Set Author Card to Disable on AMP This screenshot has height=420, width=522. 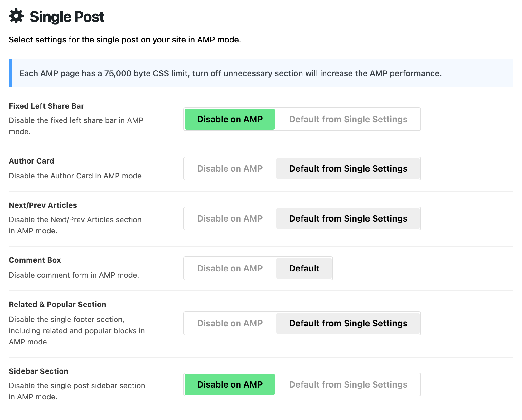point(230,168)
